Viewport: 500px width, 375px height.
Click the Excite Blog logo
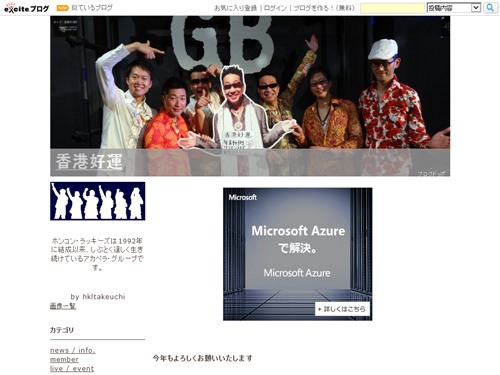(x=26, y=8)
